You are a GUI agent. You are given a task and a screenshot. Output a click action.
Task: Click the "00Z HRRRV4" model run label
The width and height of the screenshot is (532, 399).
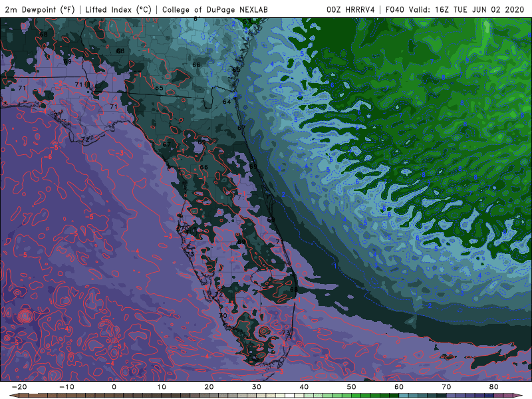pyautogui.click(x=350, y=9)
